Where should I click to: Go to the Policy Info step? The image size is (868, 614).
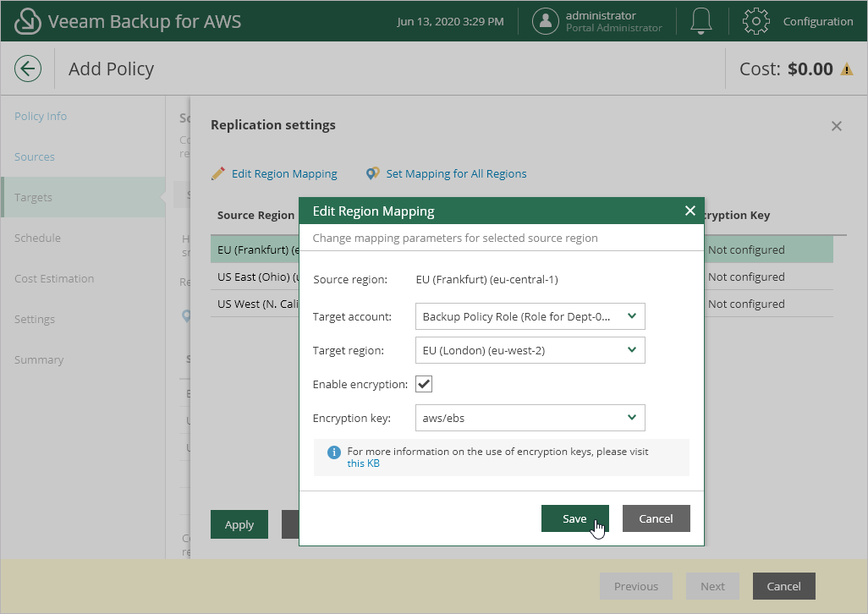pyautogui.click(x=41, y=116)
